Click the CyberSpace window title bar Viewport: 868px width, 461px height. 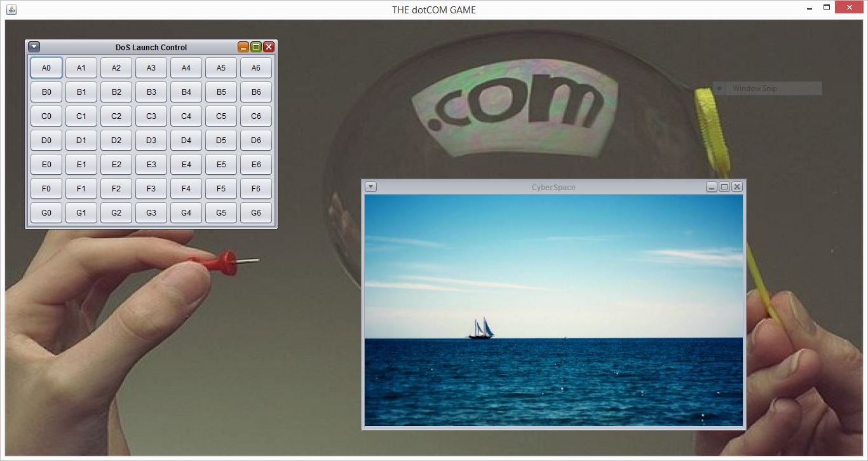(553, 187)
